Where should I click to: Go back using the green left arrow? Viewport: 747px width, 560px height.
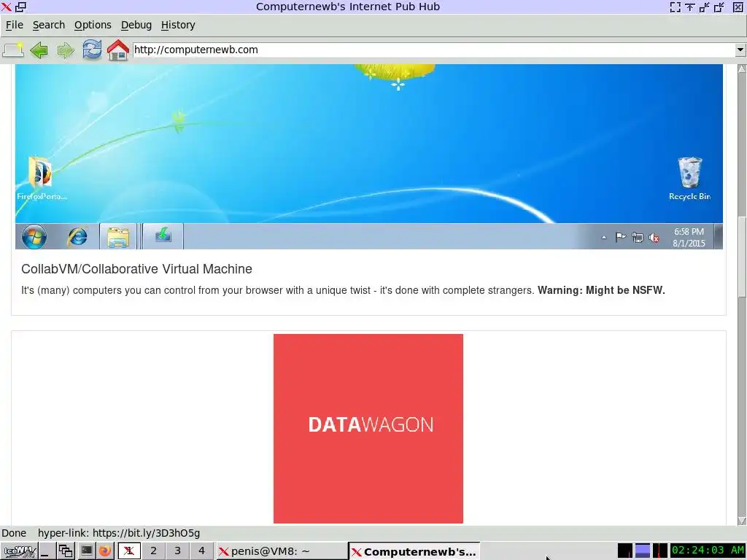point(39,50)
